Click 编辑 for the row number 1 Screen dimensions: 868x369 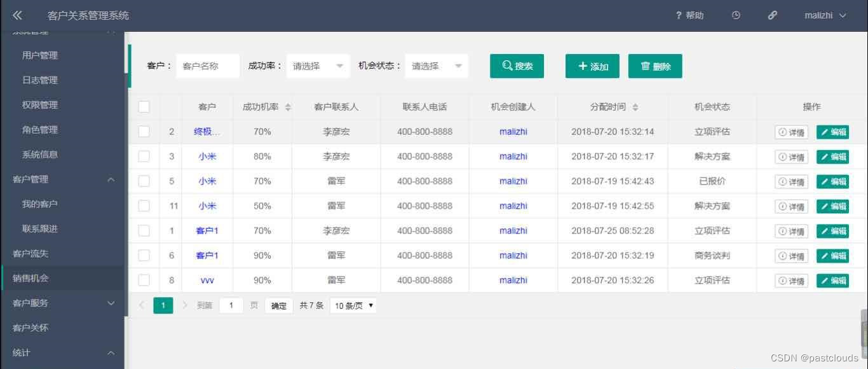tap(832, 232)
